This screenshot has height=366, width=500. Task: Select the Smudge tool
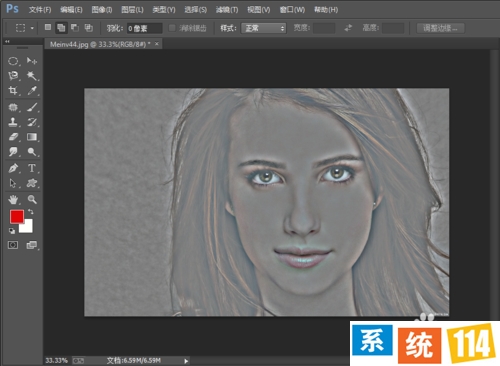[x=13, y=152]
